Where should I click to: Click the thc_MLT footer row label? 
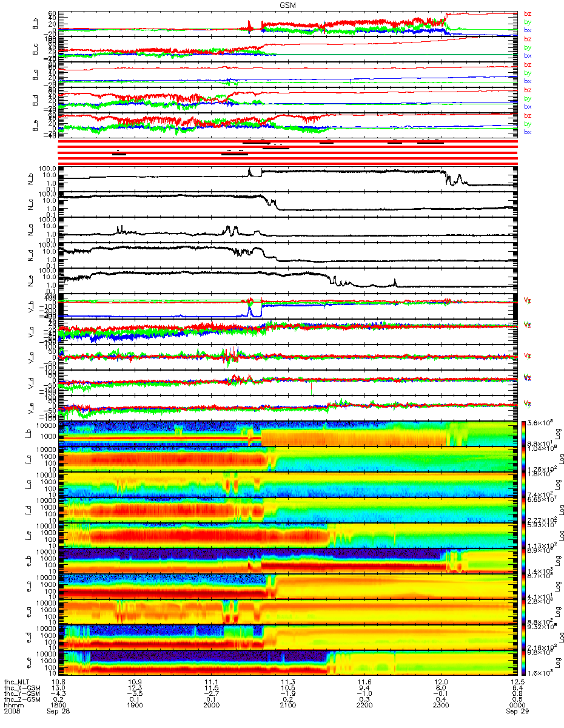pyautogui.click(x=18, y=682)
